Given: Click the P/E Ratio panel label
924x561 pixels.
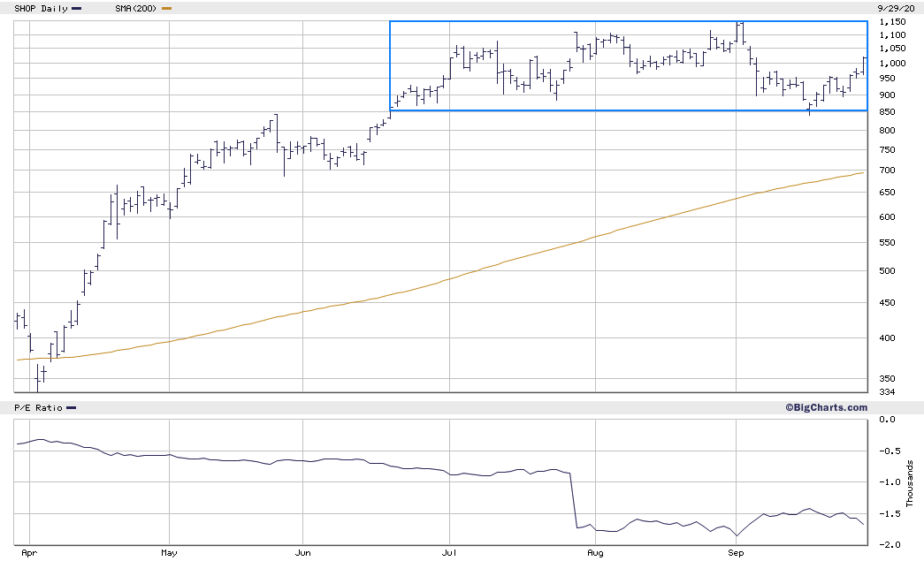Looking at the screenshot, I should pos(37,407).
